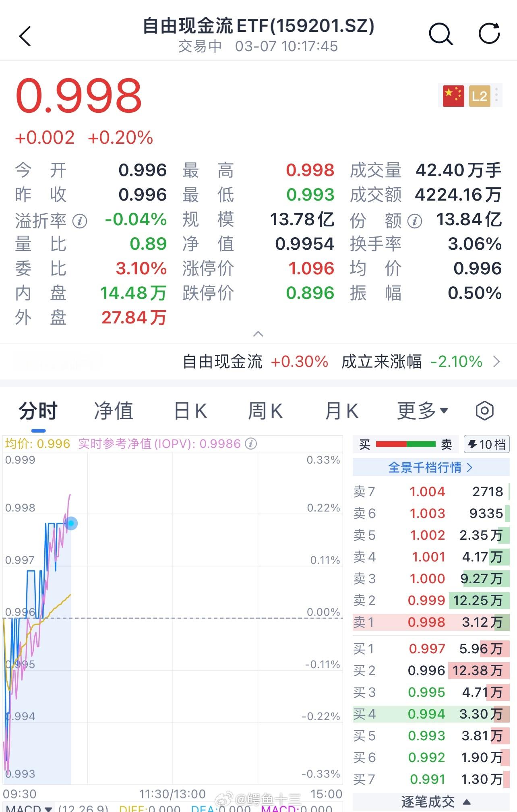
Task: Open chart settings hexagon icon
Action: [484, 411]
